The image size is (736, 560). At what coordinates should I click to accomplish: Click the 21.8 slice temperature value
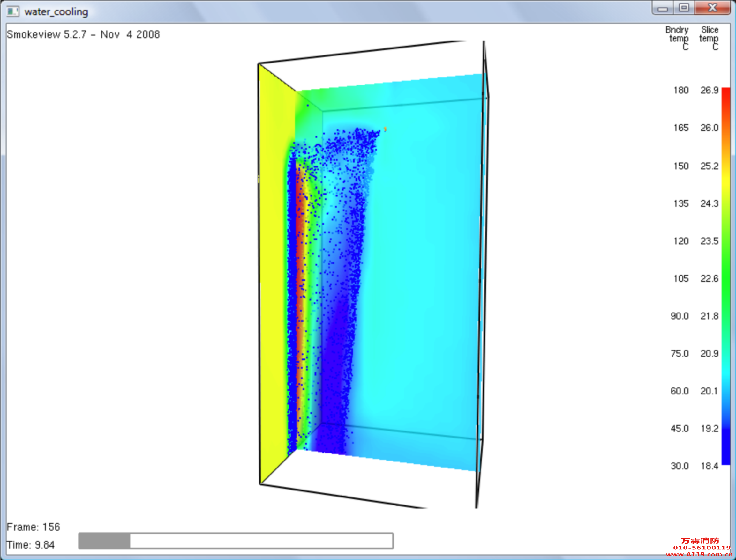pyautogui.click(x=709, y=316)
